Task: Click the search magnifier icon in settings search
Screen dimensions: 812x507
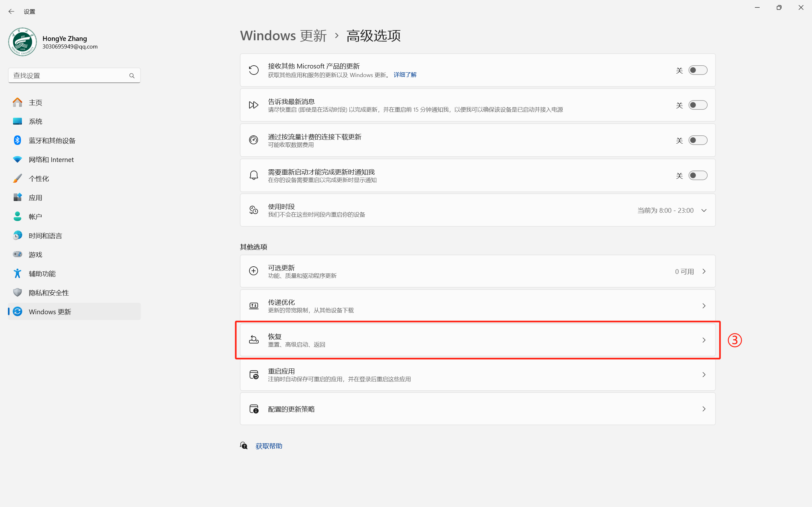Action: click(132, 76)
